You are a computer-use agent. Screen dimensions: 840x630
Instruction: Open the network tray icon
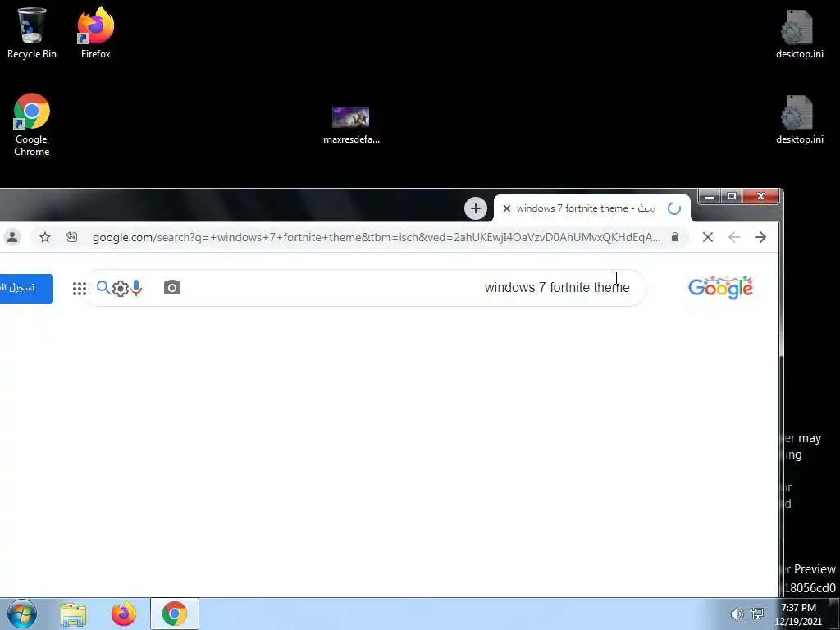(757, 614)
